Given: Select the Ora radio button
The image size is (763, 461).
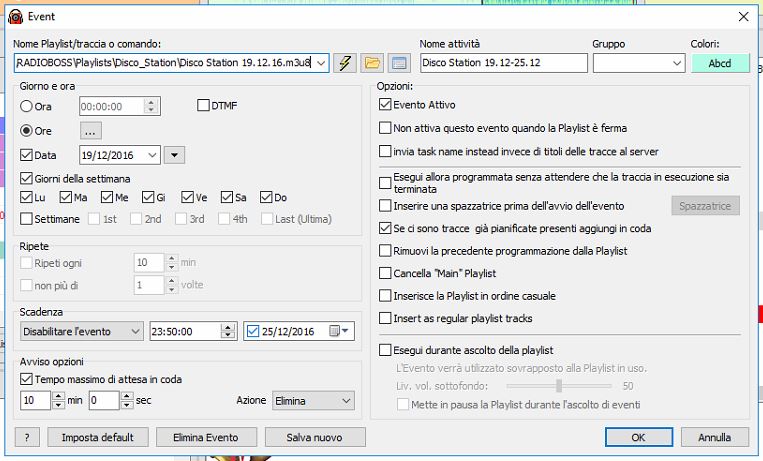Looking at the screenshot, I should click(26, 106).
